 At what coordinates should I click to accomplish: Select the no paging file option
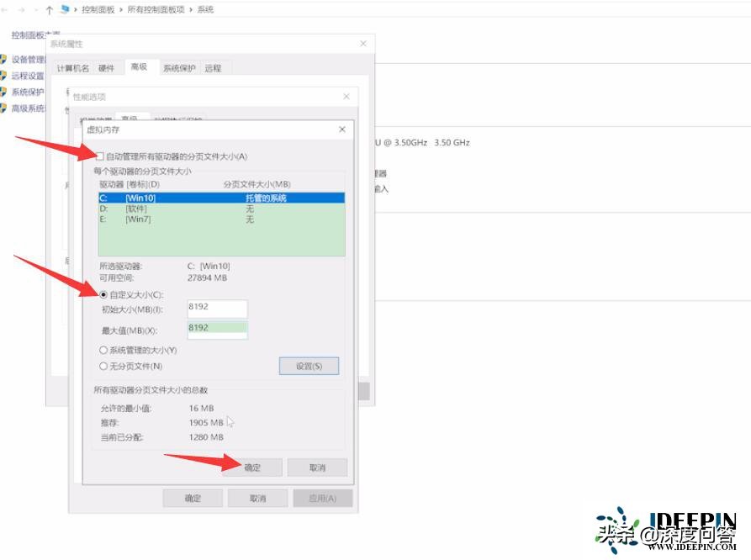(x=101, y=366)
